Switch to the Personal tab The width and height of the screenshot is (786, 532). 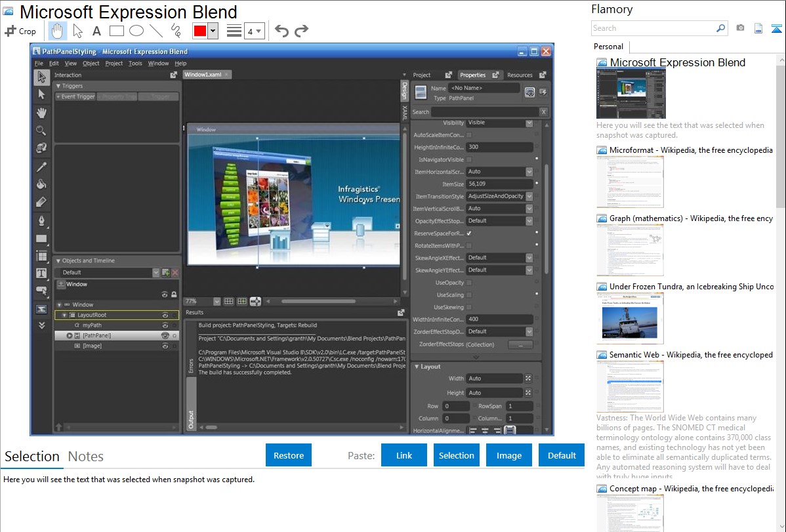(609, 47)
